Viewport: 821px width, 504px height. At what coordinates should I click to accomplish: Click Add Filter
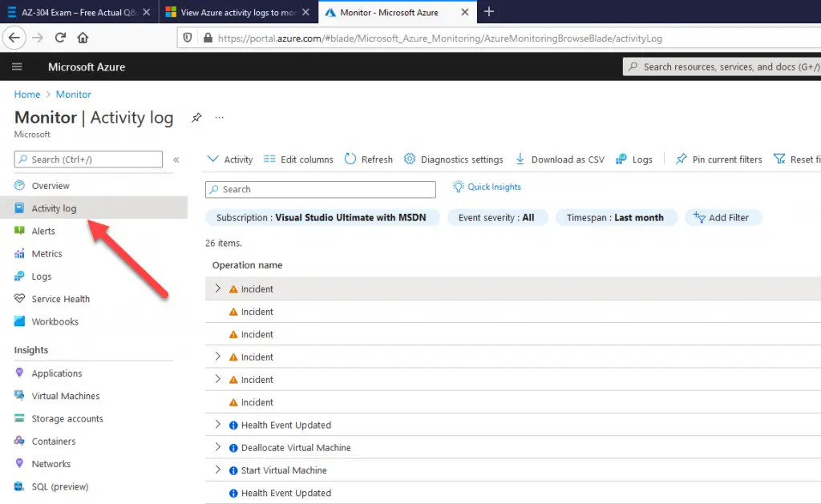click(722, 218)
